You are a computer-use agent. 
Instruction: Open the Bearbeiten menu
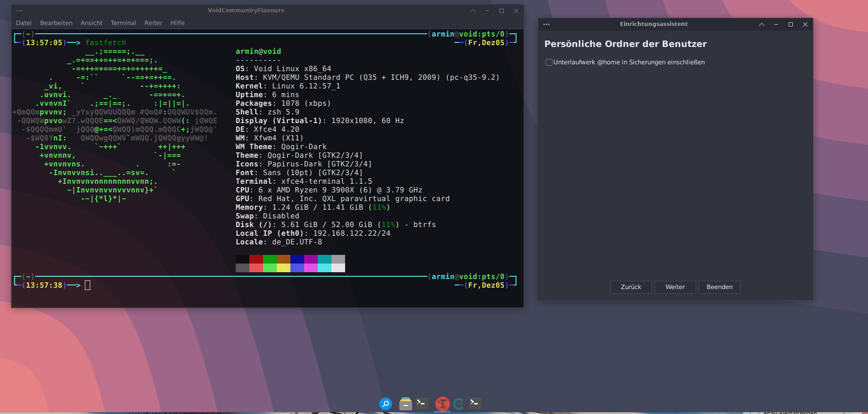tap(56, 23)
